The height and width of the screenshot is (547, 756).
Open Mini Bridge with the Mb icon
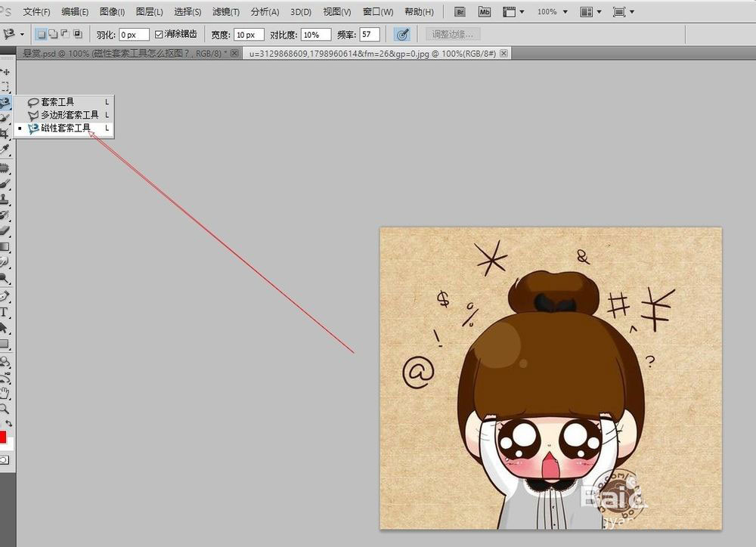tap(484, 12)
